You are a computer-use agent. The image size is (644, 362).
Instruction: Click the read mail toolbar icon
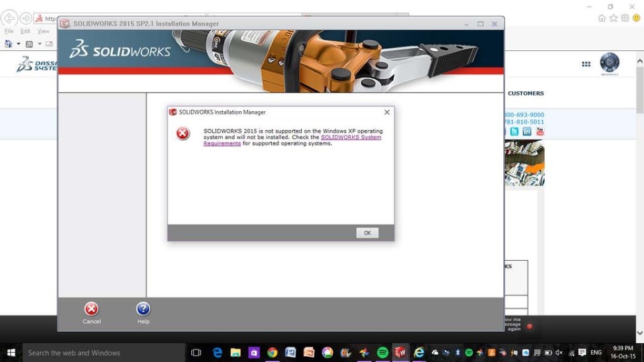(x=49, y=44)
